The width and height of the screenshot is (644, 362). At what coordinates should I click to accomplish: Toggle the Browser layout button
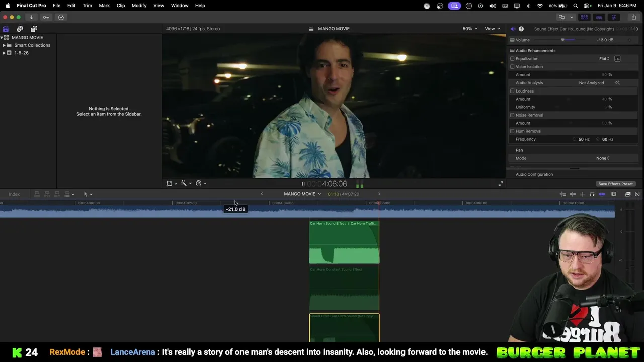[584, 17]
